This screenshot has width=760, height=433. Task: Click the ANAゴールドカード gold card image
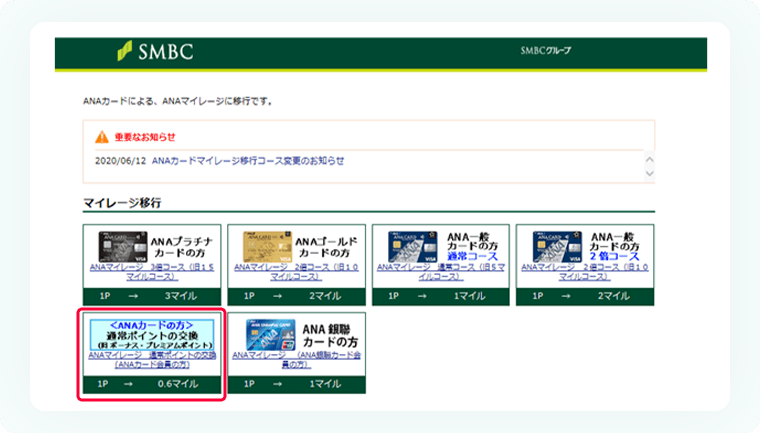point(267,247)
